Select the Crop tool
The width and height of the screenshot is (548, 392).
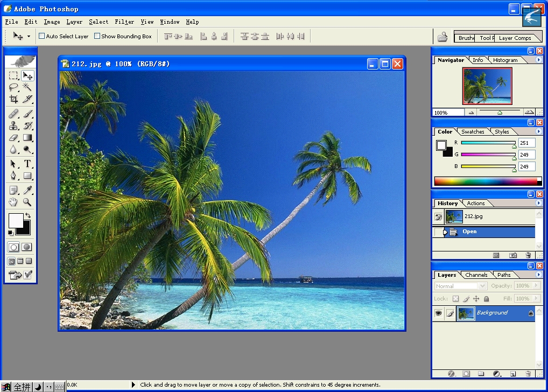tap(13, 99)
